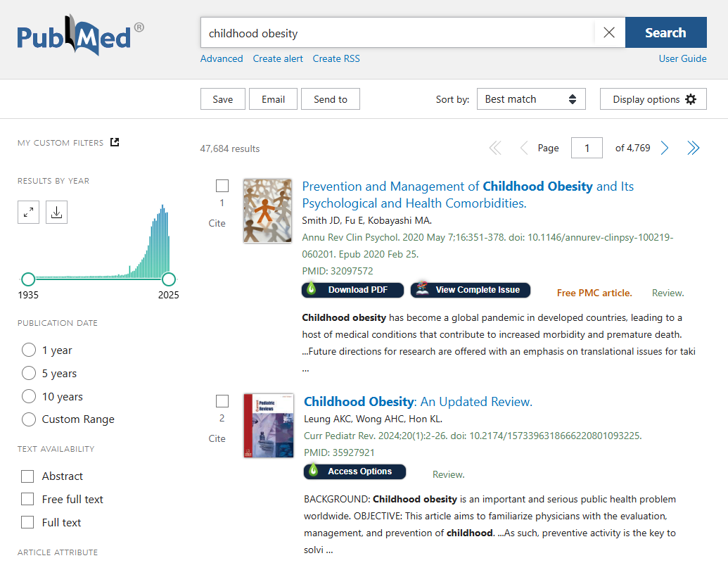Go to the next results page

tap(664, 148)
